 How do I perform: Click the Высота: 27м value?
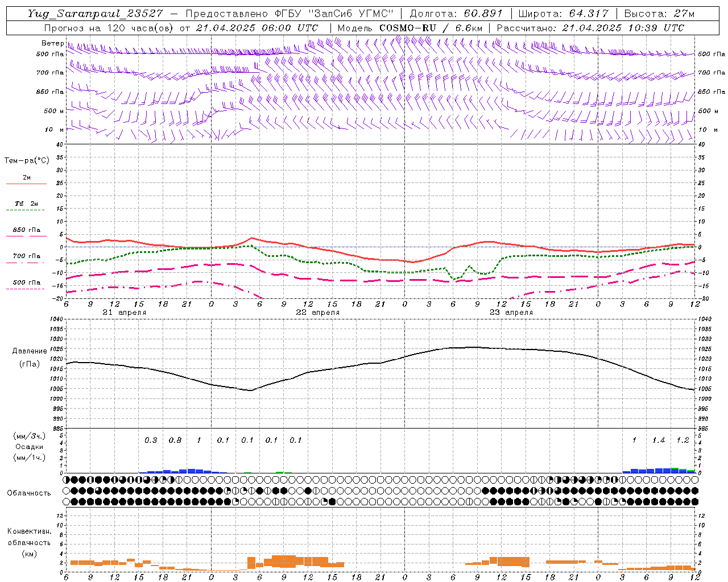pyautogui.click(x=659, y=14)
